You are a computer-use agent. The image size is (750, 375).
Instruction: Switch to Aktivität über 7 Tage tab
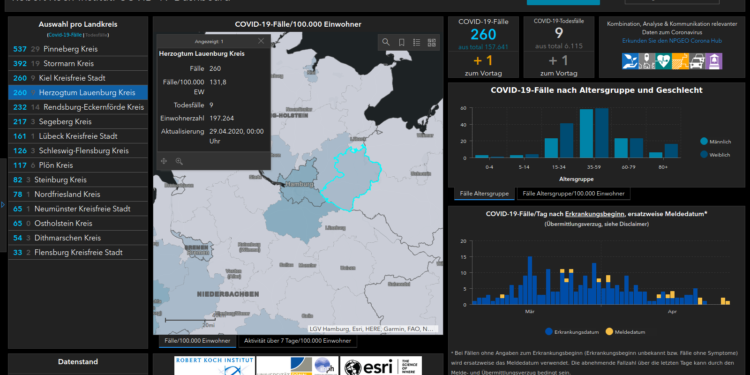click(298, 341)
